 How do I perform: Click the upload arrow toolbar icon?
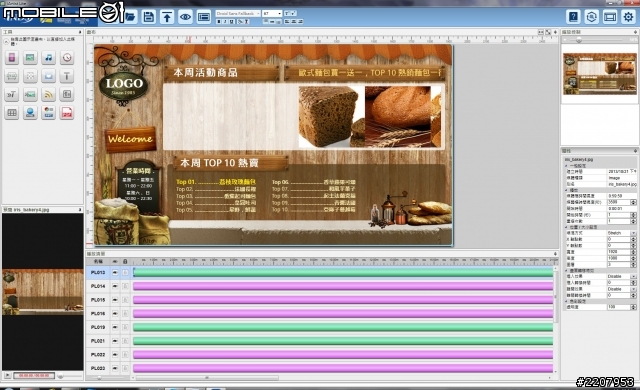167,17
